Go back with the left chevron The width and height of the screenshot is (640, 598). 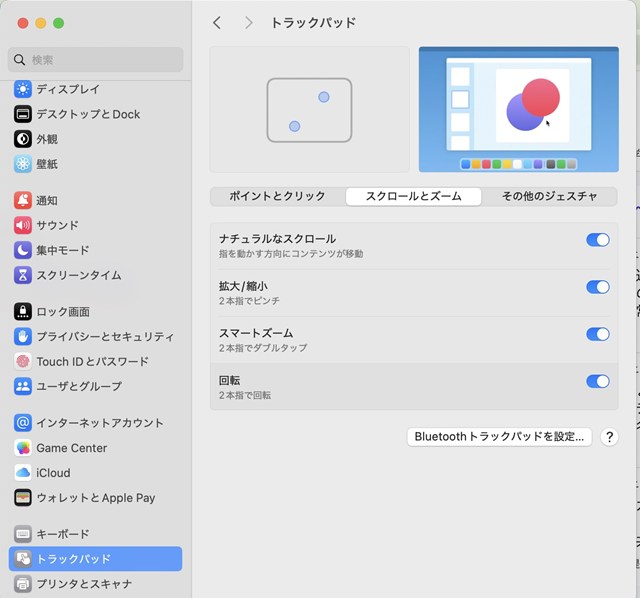[x=217, y=23]
